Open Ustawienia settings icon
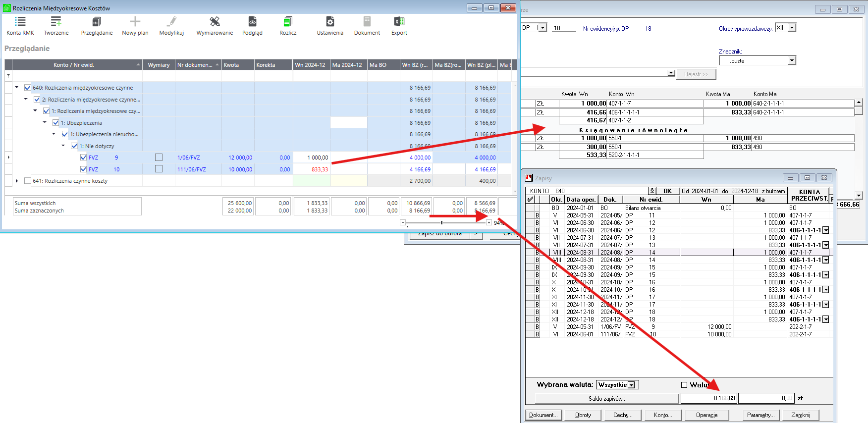868x423 pixels. [330, 22]
